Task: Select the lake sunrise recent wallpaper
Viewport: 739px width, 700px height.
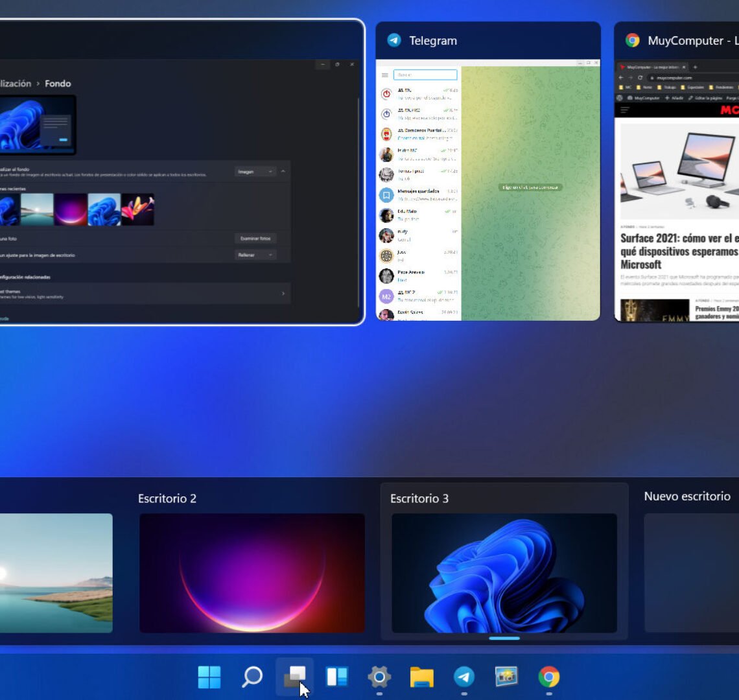Action: [x=37, y=209]
